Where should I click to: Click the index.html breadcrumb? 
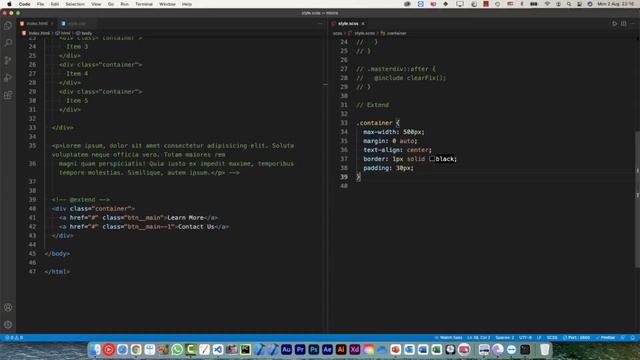[x=36, y=33]
